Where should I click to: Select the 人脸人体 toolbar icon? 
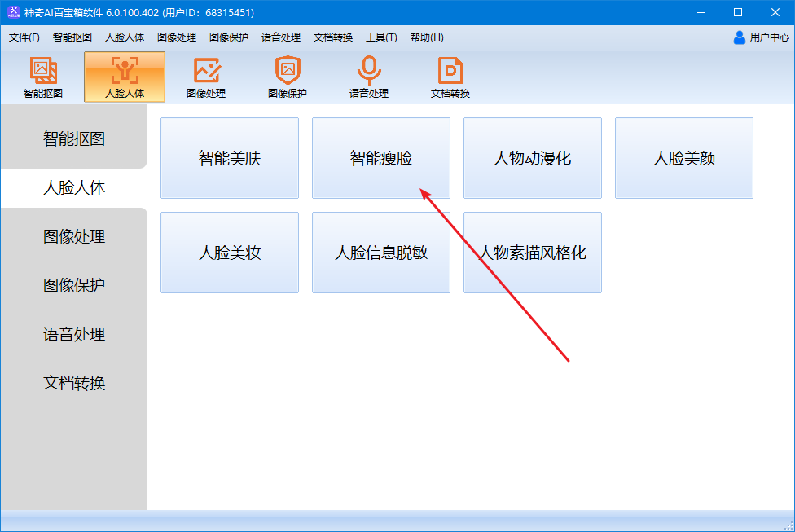tap(125, 77)
